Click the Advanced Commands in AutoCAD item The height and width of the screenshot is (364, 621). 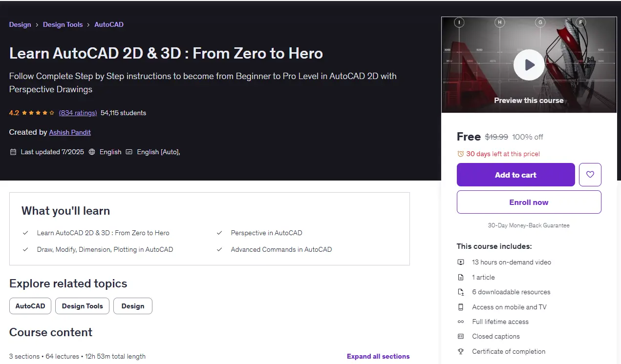click(281, 249)
